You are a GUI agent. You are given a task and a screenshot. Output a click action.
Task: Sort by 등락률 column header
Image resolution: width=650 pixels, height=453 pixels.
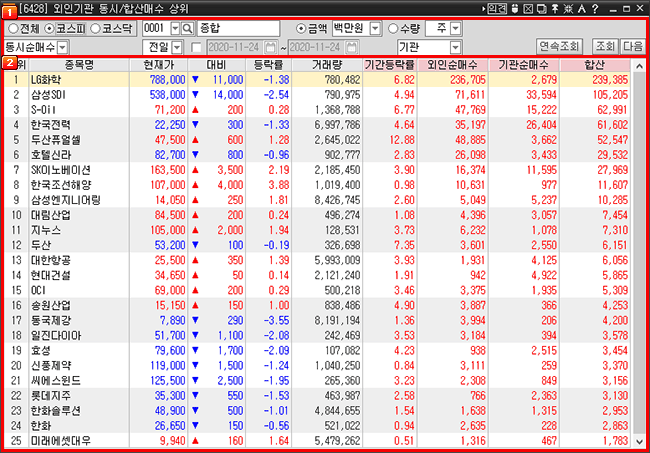(269, 65)
